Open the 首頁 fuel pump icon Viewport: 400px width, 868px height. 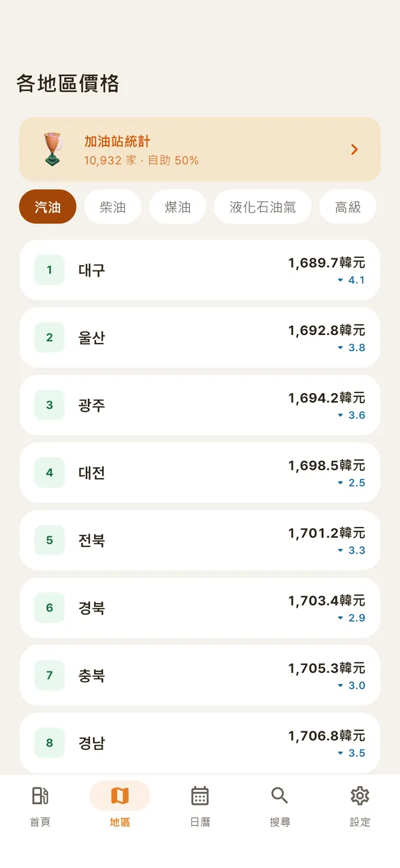click(x=40, y=795)
